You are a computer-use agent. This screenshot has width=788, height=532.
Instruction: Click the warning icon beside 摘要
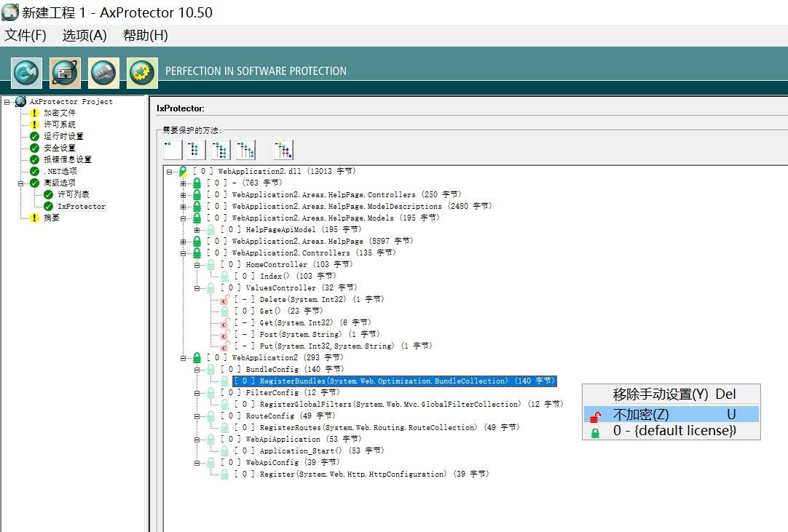point(34,218)
